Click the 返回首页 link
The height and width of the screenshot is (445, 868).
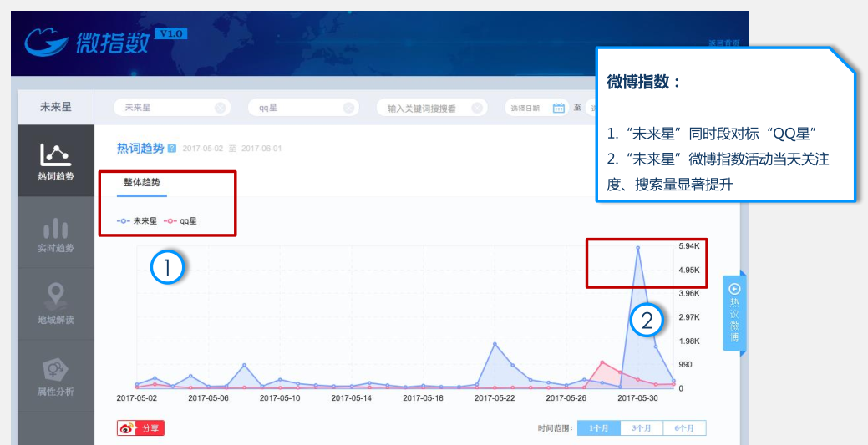click(724, 43)
